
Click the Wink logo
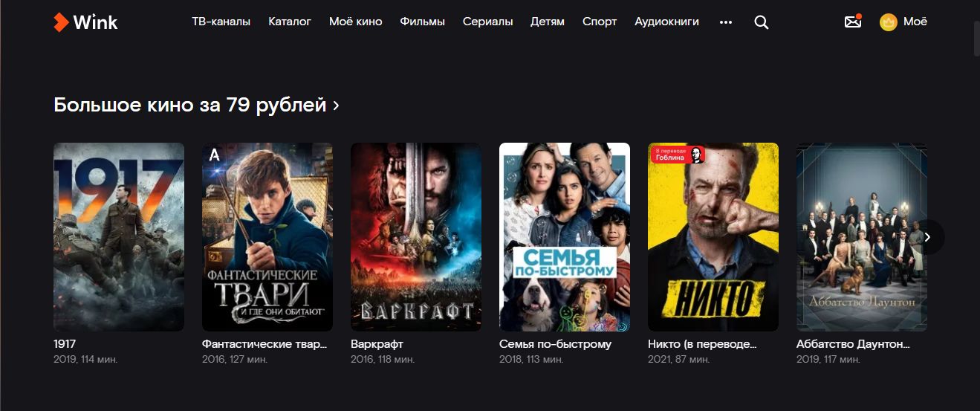pos(85,22)
